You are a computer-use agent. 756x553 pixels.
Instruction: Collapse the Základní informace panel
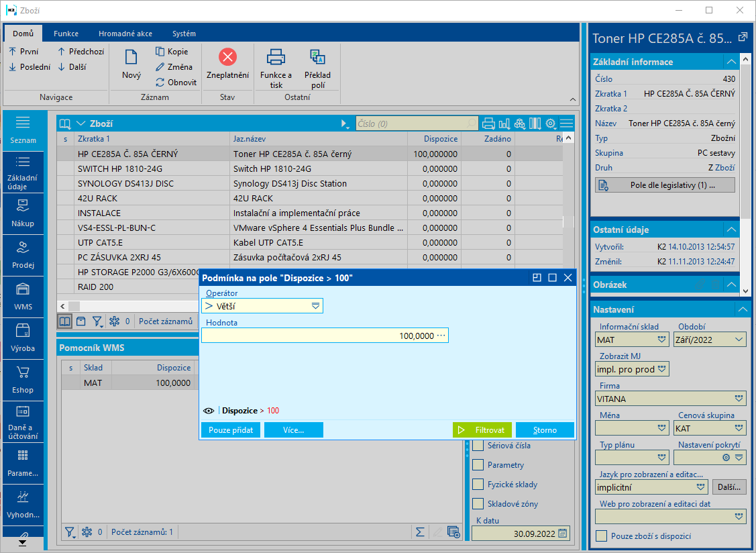point(731,62)
